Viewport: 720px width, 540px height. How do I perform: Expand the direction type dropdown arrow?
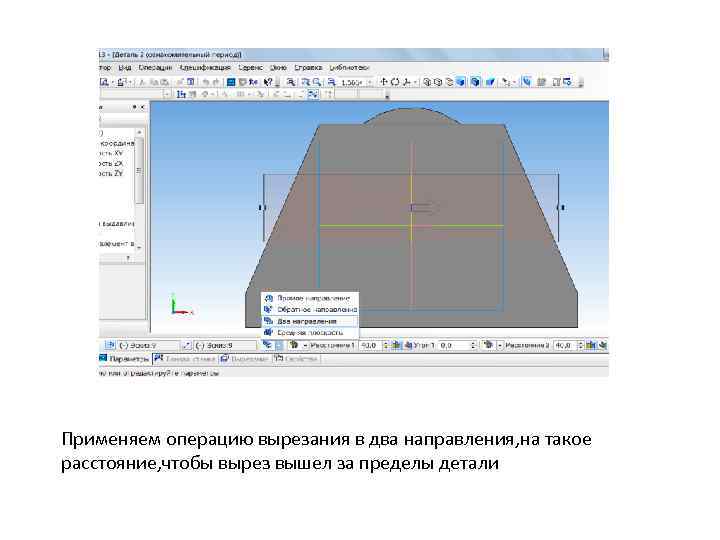click(x=279, y=345)
